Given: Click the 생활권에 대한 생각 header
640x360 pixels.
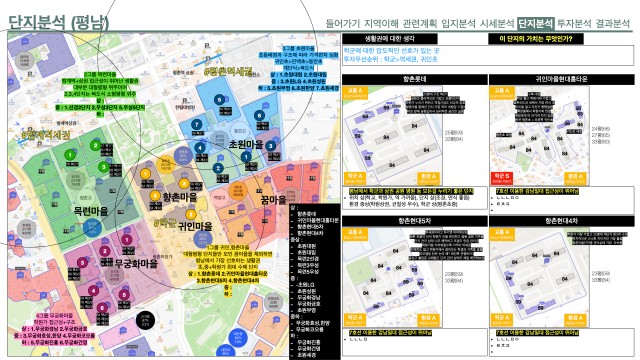Looking at the screenshot, I should [x=389, y=39].
